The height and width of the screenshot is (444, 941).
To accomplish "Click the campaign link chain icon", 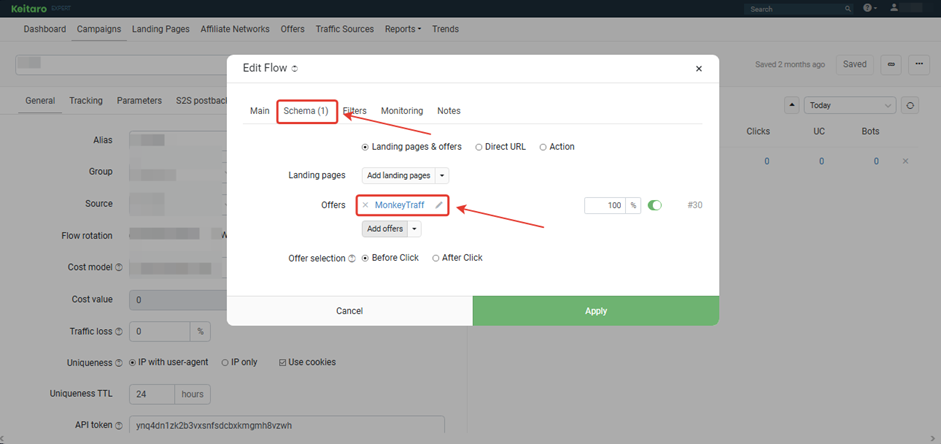I will click(x=891, y=65).
